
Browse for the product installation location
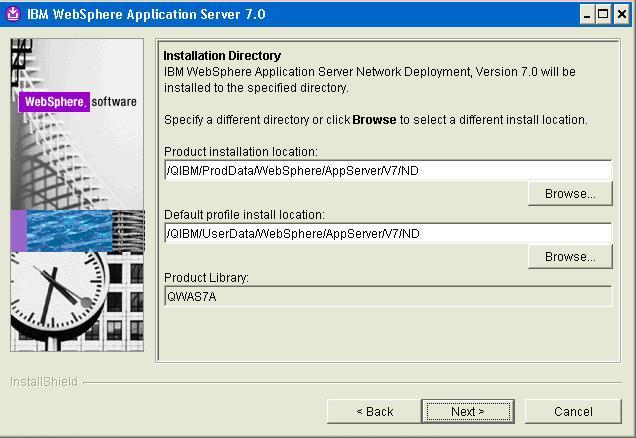click(570, 194)
